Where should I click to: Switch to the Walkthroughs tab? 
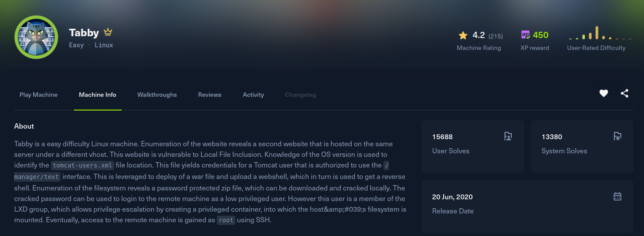[x=157, y=95]
